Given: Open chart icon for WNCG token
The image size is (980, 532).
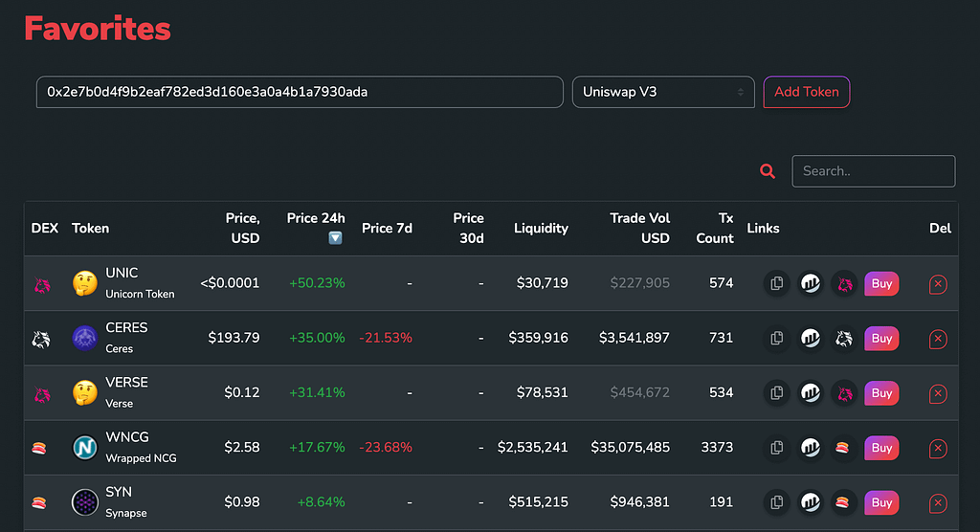Looking at the screenshot, I should [811, 448].
